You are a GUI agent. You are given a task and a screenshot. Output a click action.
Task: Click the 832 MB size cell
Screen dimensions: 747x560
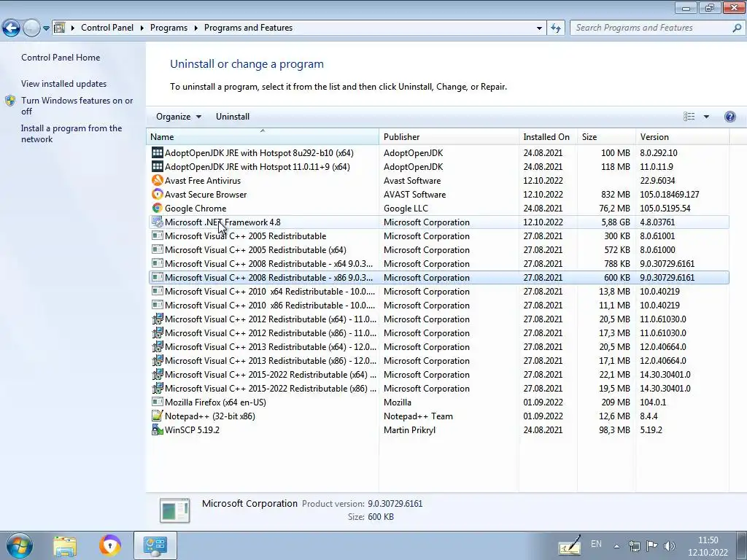(x=616, y=195)
